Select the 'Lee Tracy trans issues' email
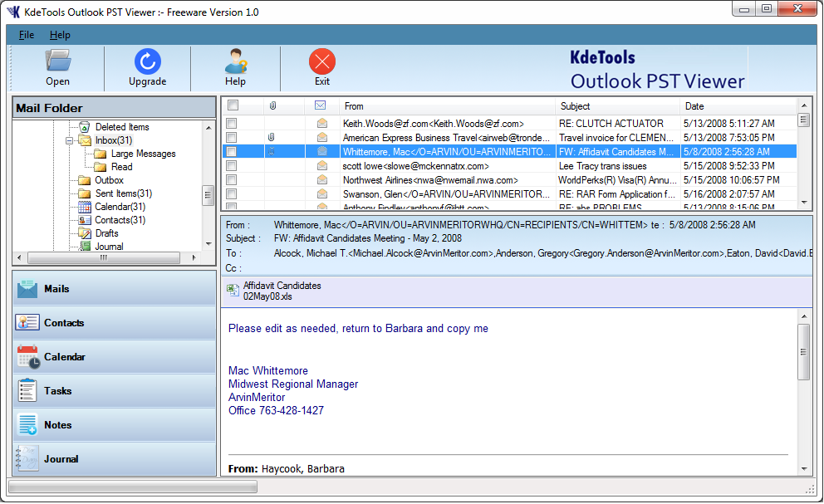This screenshot has height=504, width=824. [603, 165]
